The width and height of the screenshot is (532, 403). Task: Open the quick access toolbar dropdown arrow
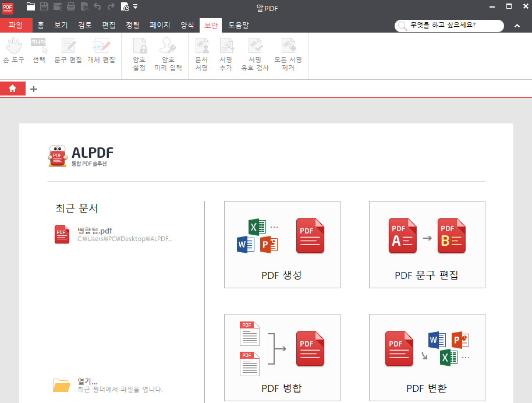pyautogui.click(x=136, y=7)
